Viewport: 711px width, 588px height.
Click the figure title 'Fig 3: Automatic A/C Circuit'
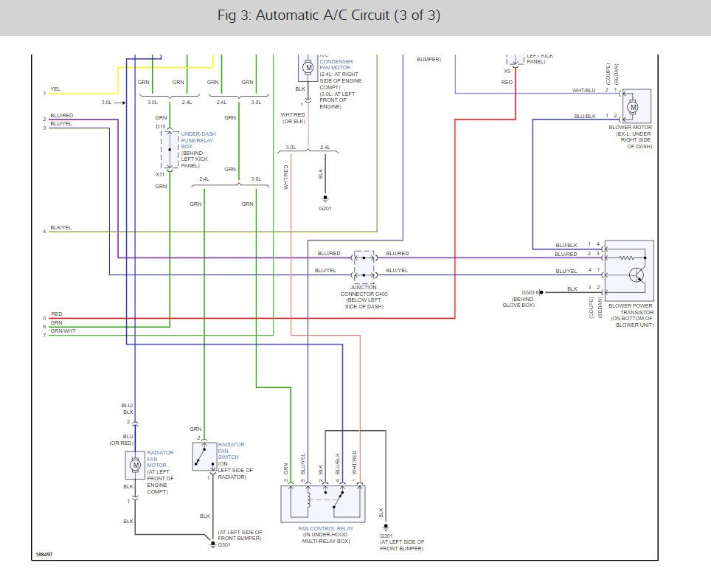click(329, 15)
